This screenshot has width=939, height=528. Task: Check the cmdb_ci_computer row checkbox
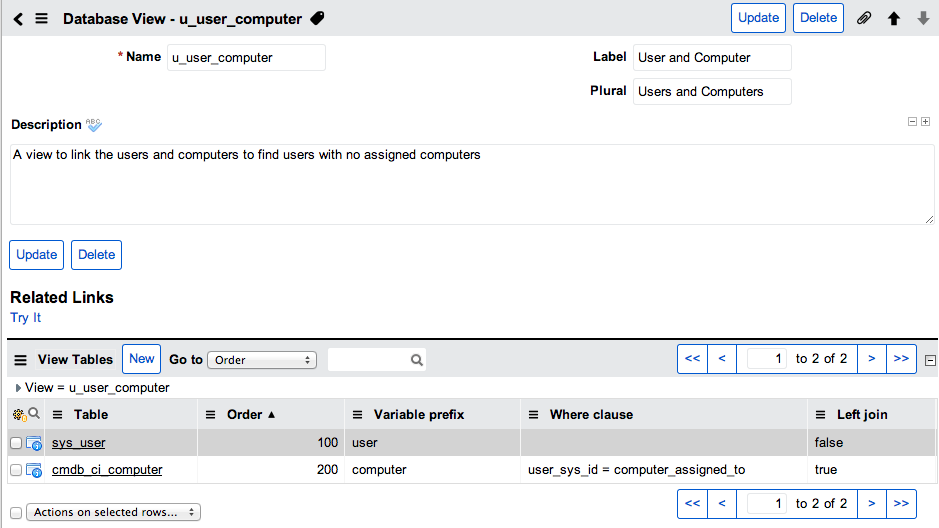point(16,470)
